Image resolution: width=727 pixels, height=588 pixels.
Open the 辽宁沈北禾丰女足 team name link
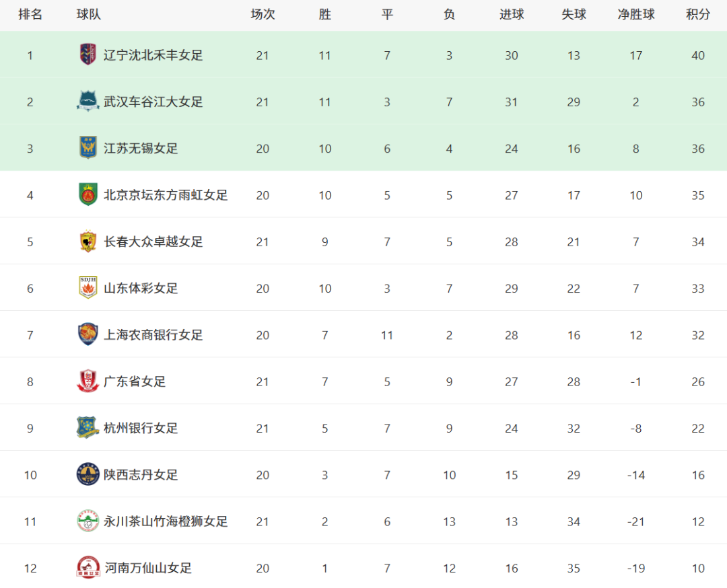pos(153,55)
